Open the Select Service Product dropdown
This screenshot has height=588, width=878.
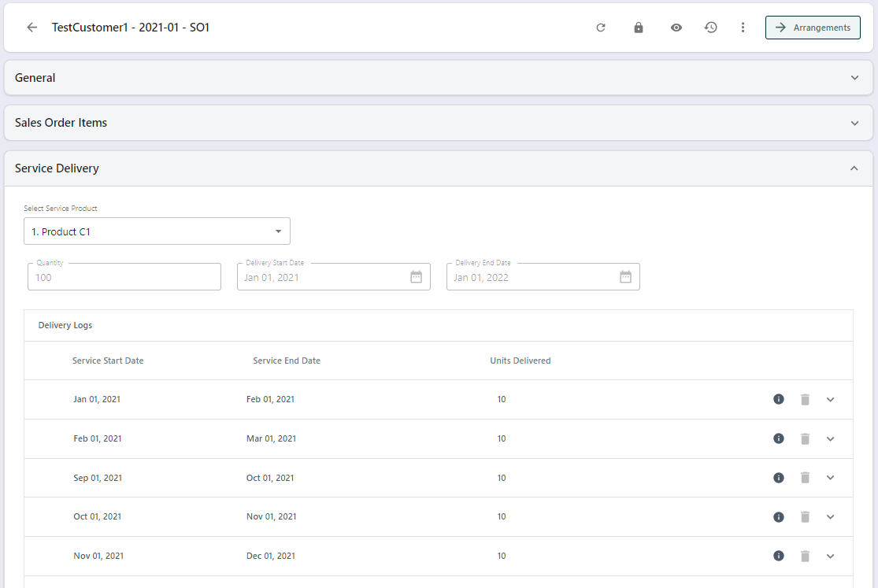pyautogui.click(x=157, y=231)
